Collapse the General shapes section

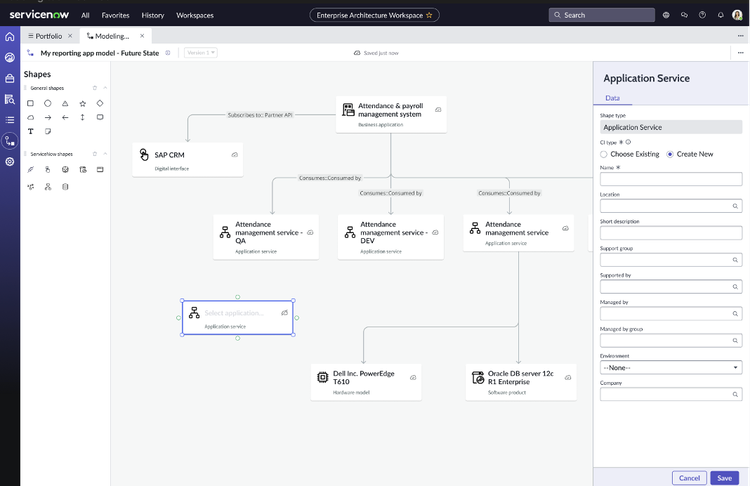(x=105, y=88)
